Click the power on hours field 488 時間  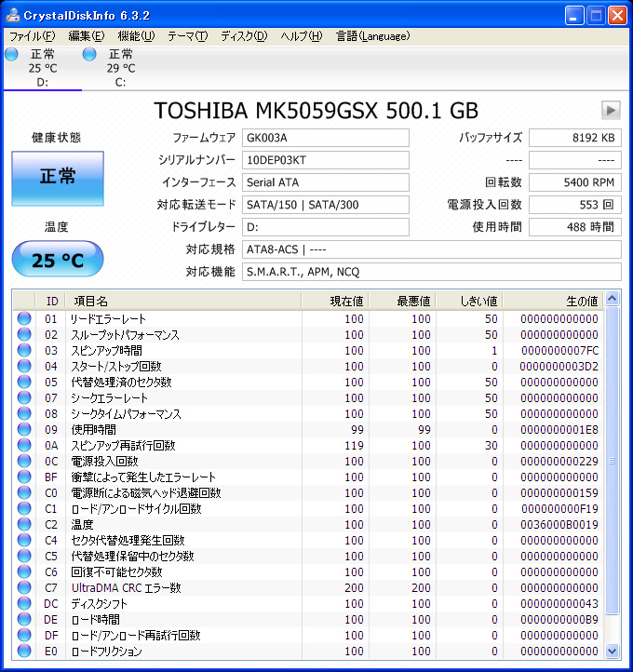[x=575, y=227]
